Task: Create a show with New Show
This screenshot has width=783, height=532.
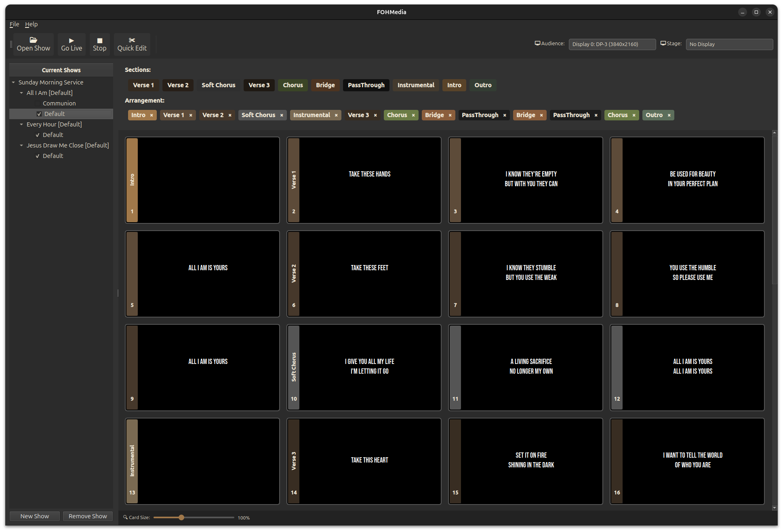Action: tap(35, 516)
